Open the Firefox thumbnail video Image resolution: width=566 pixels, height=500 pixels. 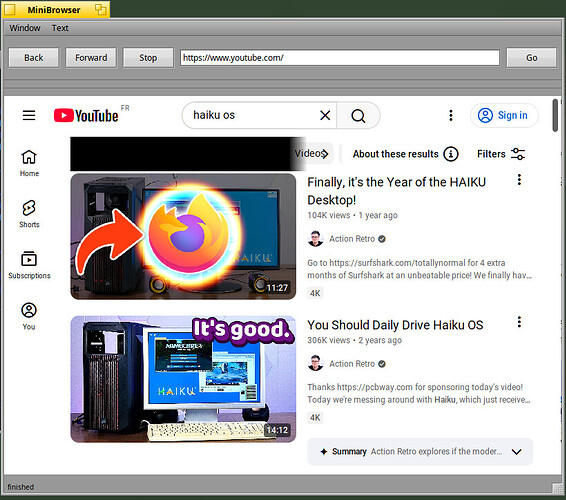tap(183, 236)
